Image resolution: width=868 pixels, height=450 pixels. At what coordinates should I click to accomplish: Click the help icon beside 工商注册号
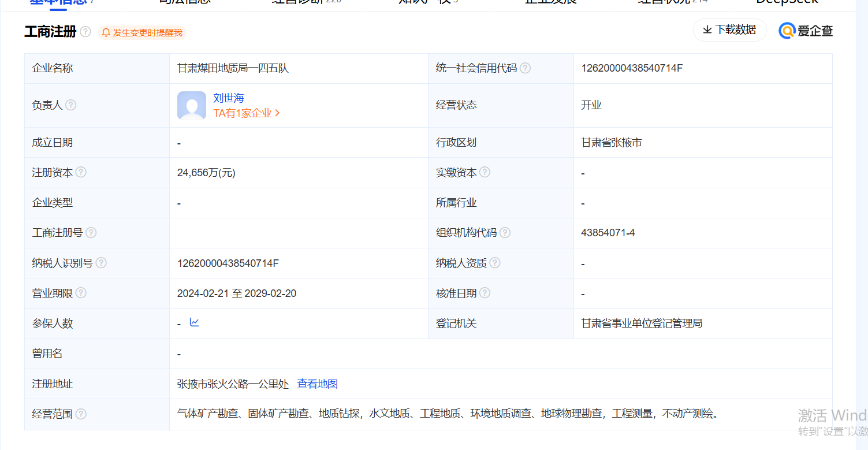91,233
